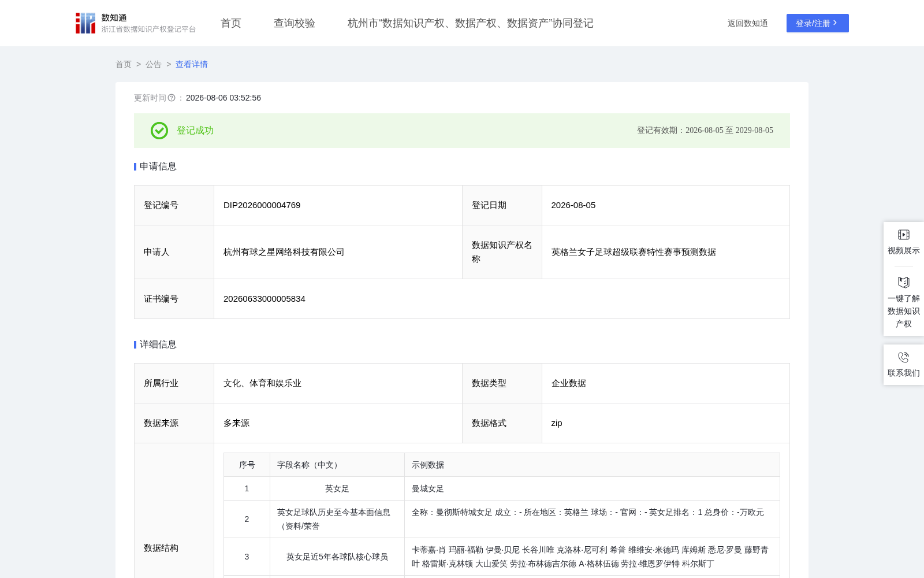Viewport: 924px width, 578px height.
Task: Select registration number DIP2026000004769
Action: [x=262, y=205]
